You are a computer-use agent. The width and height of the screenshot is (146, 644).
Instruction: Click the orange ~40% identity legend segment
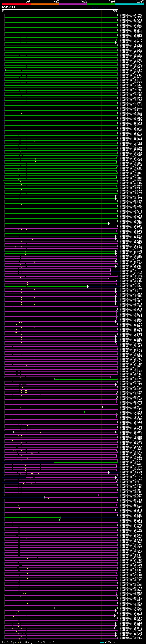point(45,4)
